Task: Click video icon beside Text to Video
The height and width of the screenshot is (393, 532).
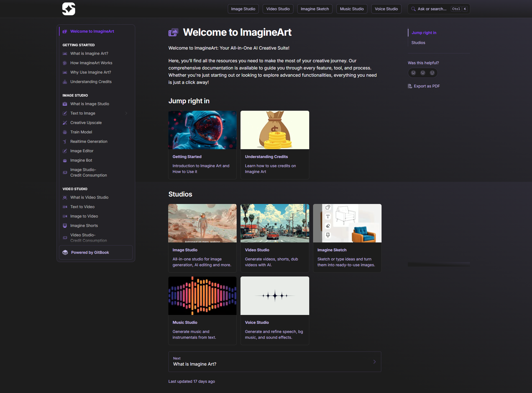Action: [x=65, y=207]
